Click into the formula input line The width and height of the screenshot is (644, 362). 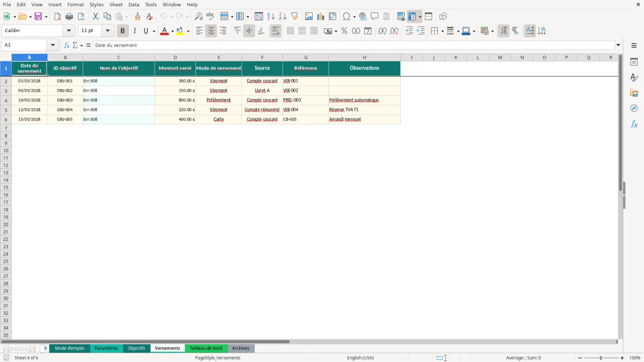pos(354,45)
